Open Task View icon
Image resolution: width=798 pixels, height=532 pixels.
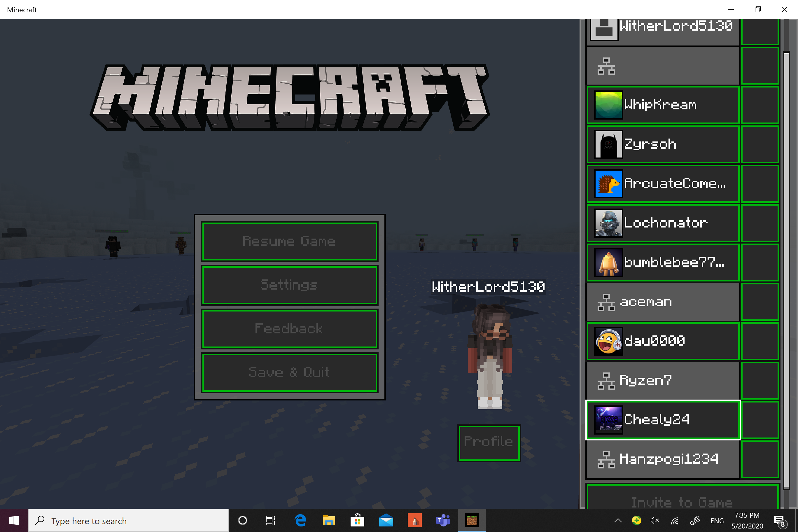click(x=270, y=520)
